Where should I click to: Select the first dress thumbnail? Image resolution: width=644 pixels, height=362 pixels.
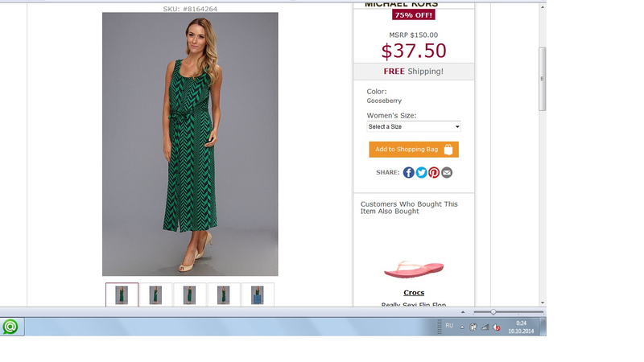pos(122,294)
